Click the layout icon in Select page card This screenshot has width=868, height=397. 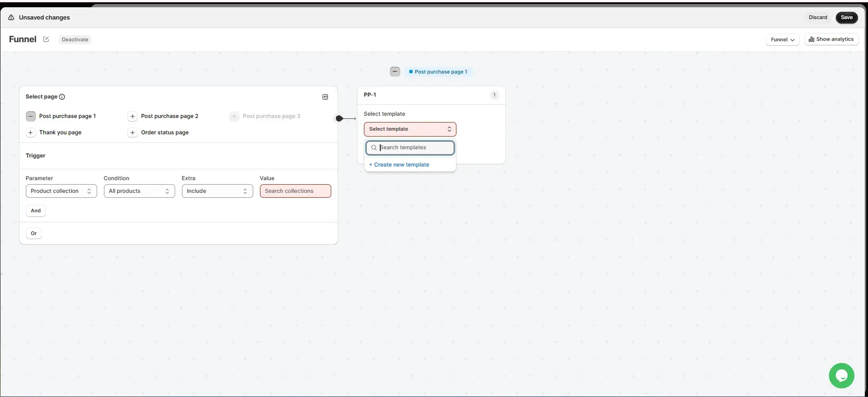click(x=325, y=97)
